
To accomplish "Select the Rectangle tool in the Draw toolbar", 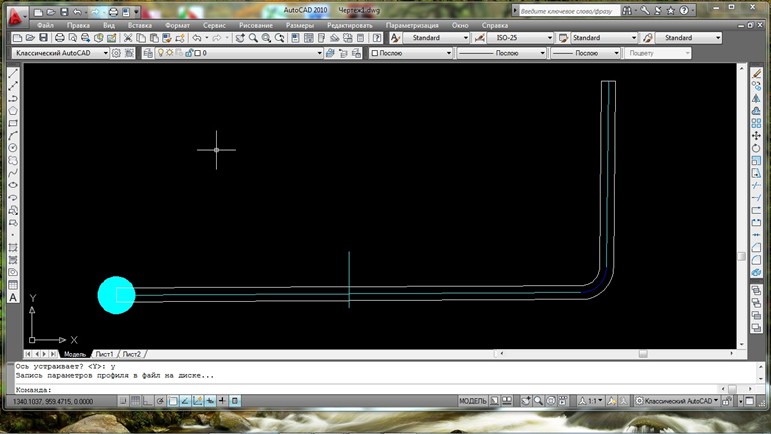I will (x=13, y=123).
